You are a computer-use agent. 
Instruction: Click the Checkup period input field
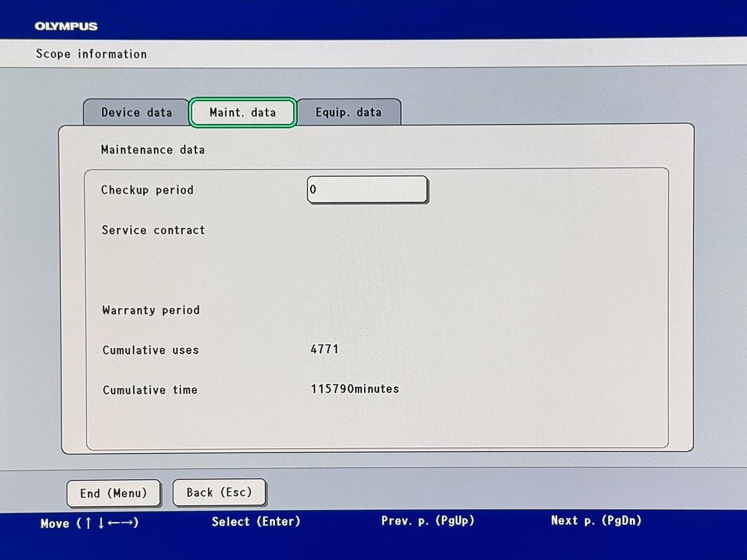367,190
